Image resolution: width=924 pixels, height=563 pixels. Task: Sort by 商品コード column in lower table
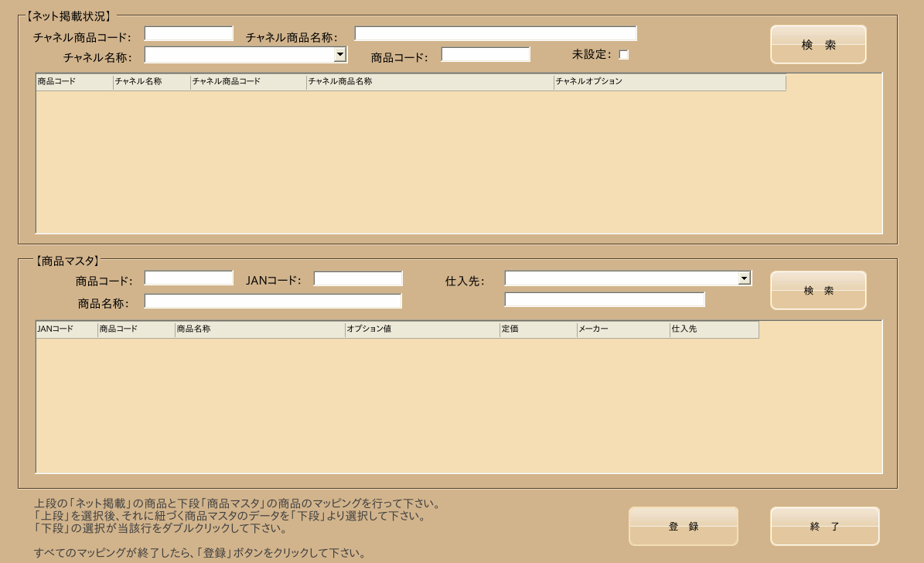pyautogui.click(x=136, y=329)
